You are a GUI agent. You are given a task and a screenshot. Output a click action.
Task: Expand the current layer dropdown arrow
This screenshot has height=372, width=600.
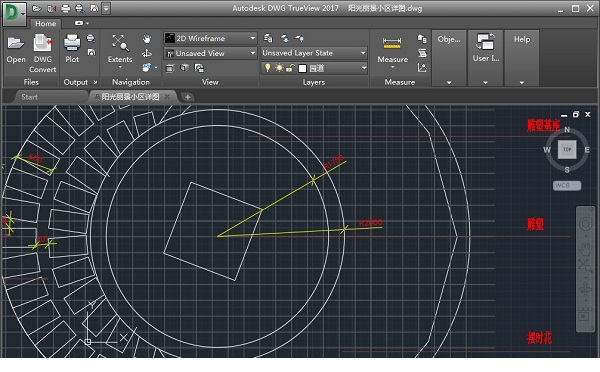364,68
